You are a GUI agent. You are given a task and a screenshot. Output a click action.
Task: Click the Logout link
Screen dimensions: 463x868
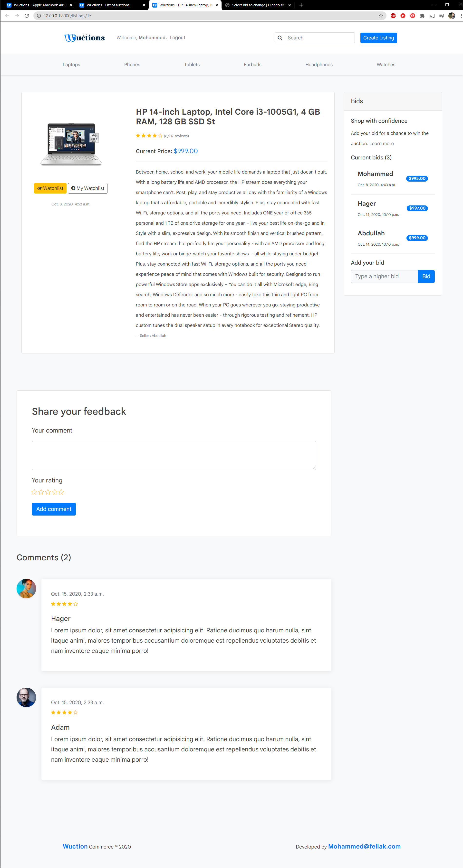pos(177,38)
